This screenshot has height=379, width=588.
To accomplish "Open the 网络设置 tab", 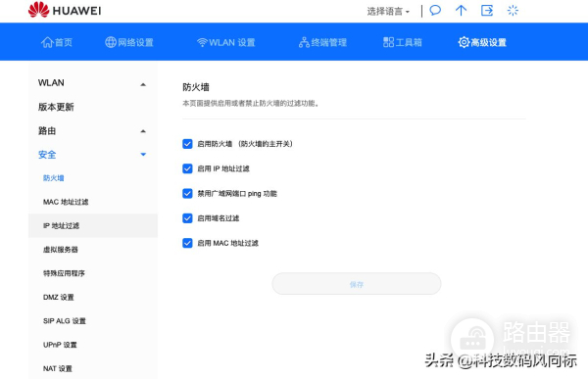I will click(x=129, y=42).
